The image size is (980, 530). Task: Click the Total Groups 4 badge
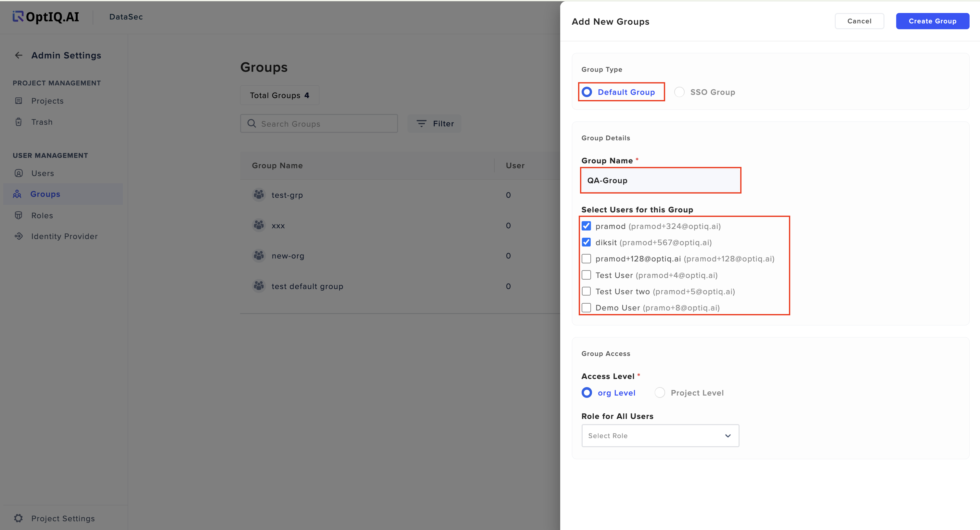(280, 95)
